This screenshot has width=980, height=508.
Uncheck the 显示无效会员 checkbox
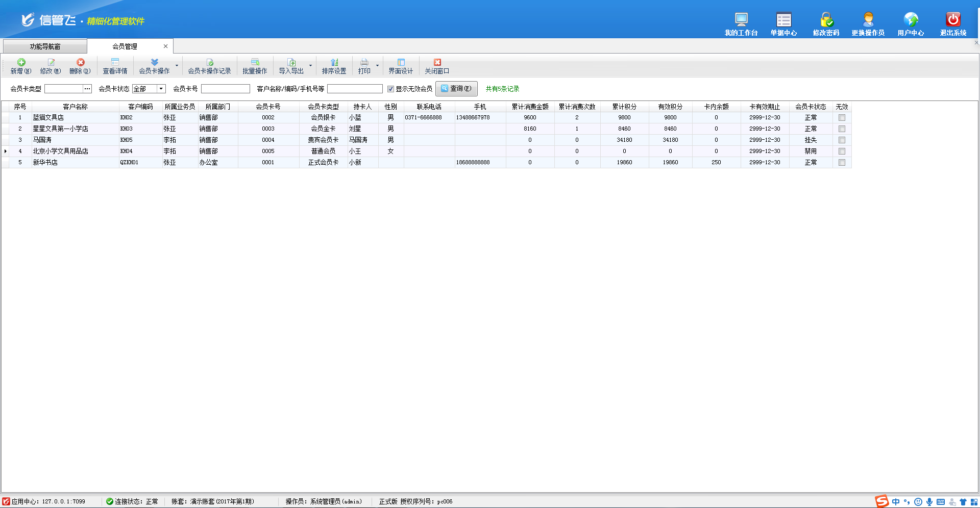click(390, 89)
